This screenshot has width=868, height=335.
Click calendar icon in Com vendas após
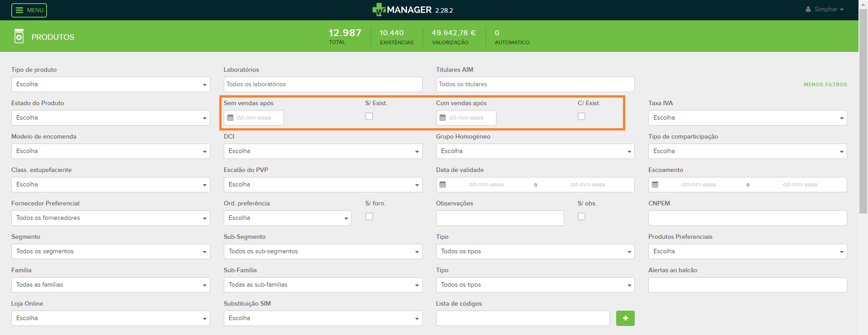pos(443,118)
